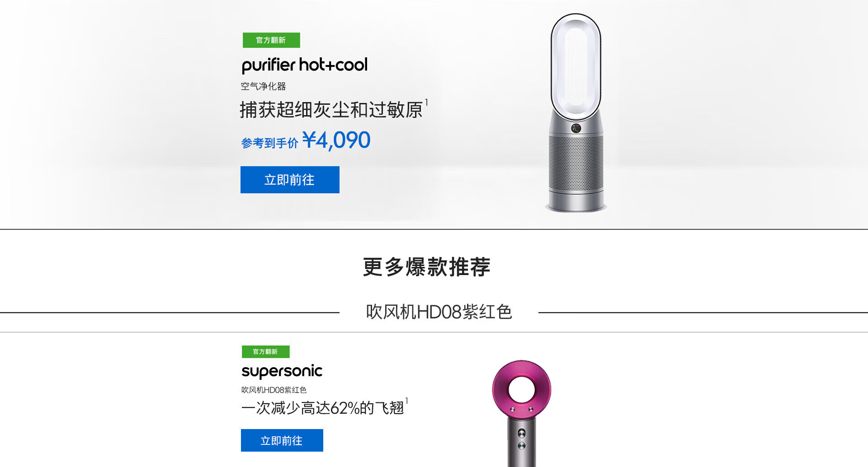Image resolution: width=868 pixels, height=467 pixels.
Task: Click the 更多爆款推荐 section heading
Action: 426,267
